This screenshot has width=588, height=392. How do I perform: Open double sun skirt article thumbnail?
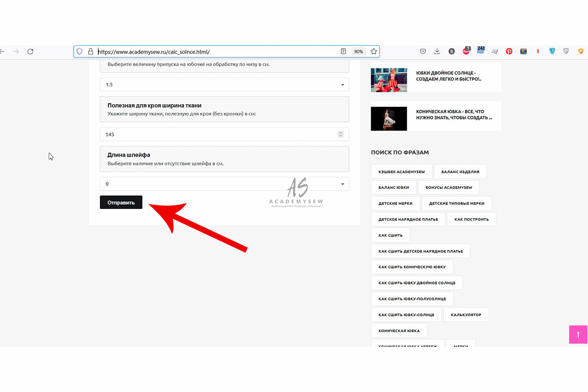pyautogui.click(x=389, y=80)
